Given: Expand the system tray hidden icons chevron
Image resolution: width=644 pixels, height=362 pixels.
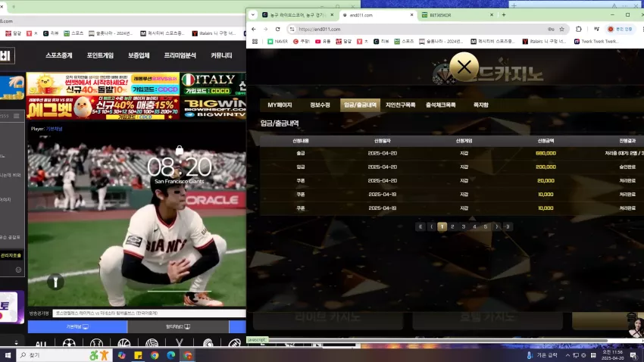Looking at the screenshot, I should point(567,355).
